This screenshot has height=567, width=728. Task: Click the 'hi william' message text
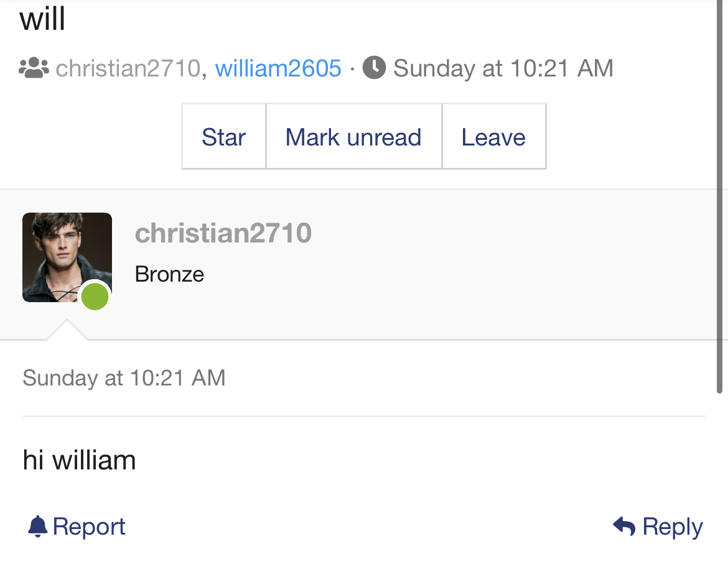pyautogui.click(x=80, y=460)
